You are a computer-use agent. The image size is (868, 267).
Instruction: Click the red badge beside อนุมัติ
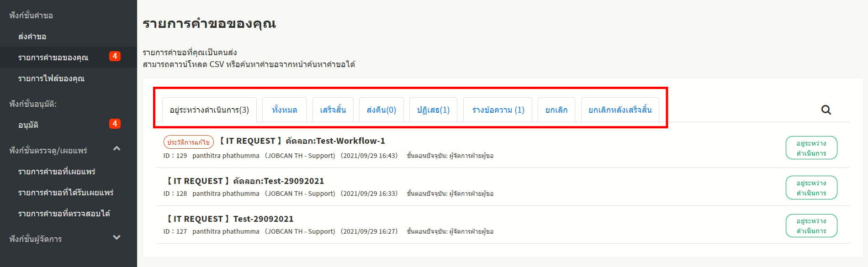point(115,124)
